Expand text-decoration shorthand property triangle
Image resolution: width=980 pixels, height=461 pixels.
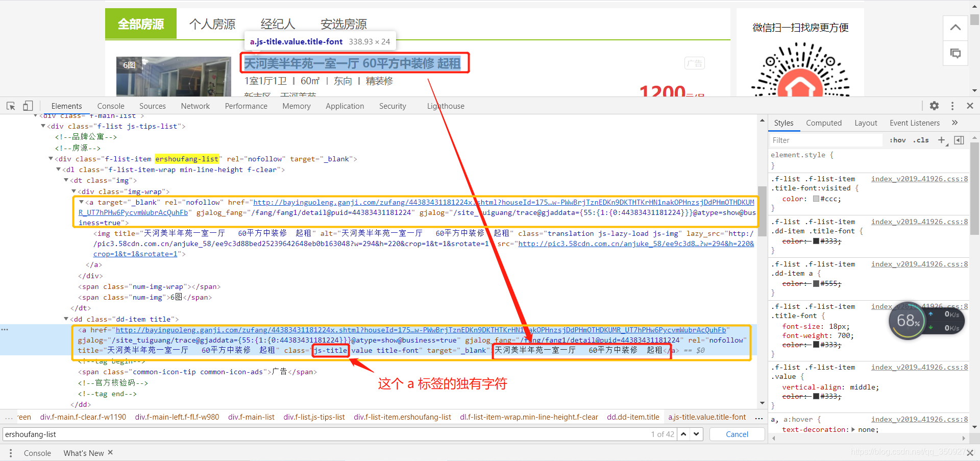[x=853, y=429]
